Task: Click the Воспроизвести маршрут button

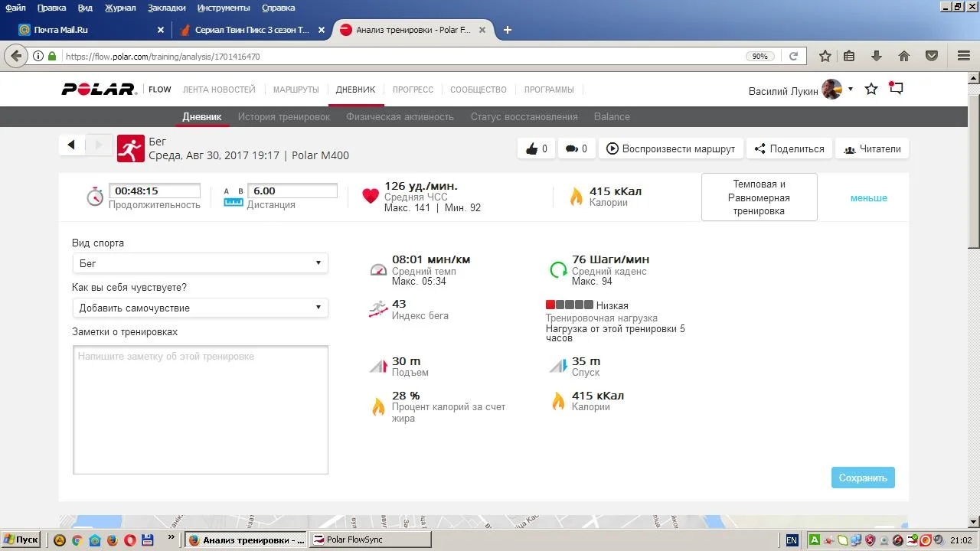Action: click(671, 149)
